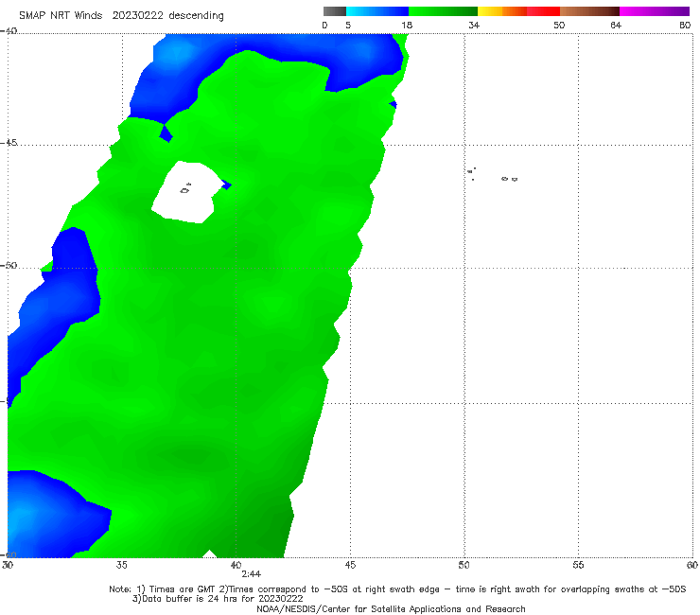Click the yellow-orange segment of the color bar
The width and height of the screenshot is (700, 615).
[501, 11]
